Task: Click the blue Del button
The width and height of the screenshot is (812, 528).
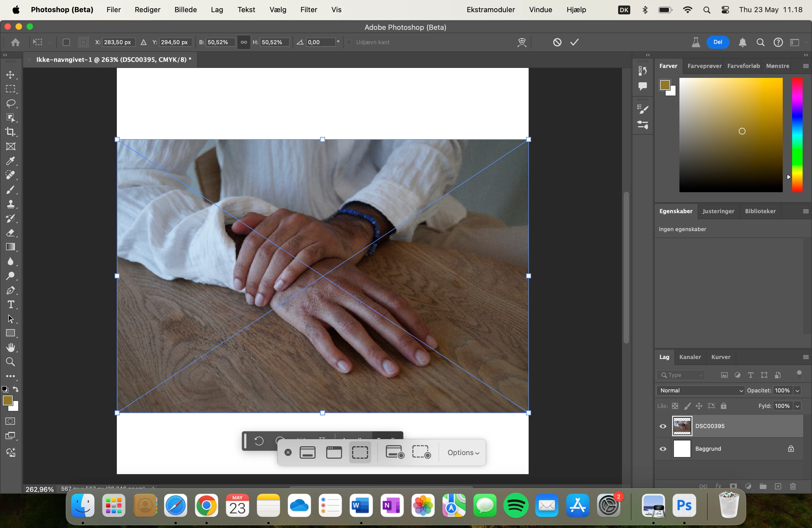Action: tap(718, 42)
